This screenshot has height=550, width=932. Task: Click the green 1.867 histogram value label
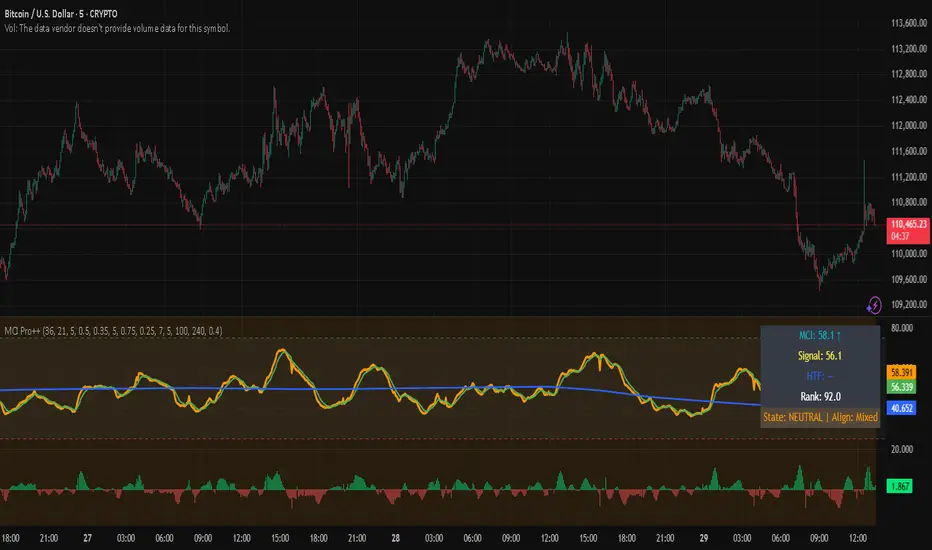point(903,485)
